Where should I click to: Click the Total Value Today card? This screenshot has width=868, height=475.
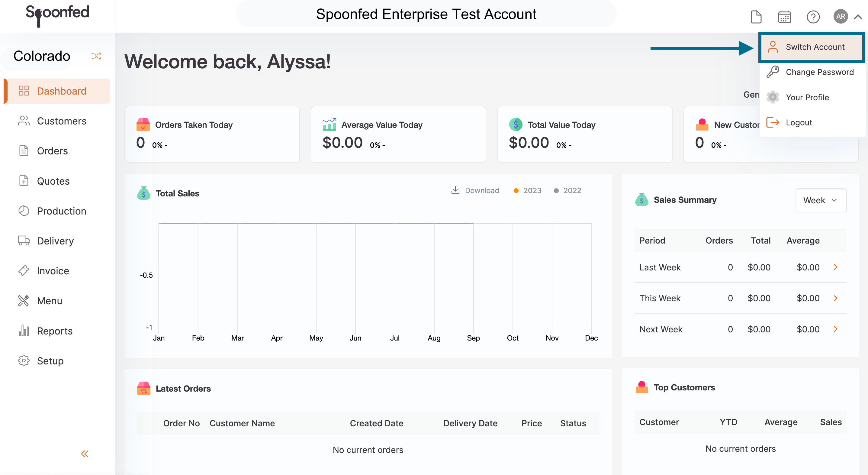coord(585,134)
